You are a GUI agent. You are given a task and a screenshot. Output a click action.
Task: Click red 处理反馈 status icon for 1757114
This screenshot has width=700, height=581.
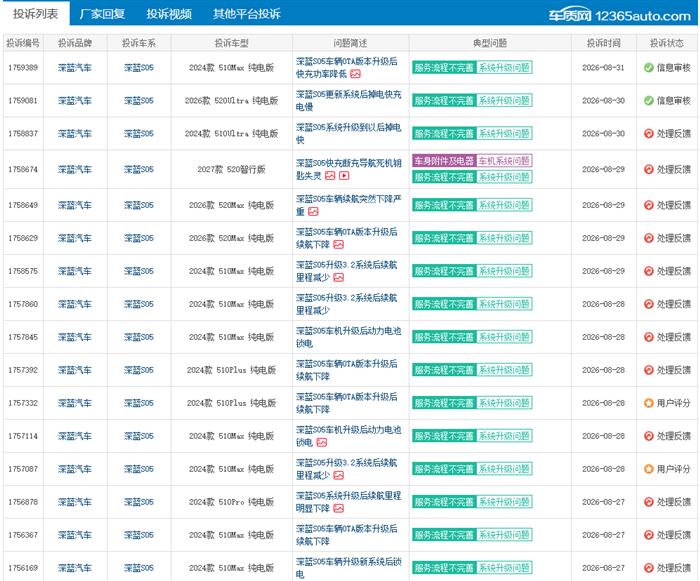(x=649, y=436)
